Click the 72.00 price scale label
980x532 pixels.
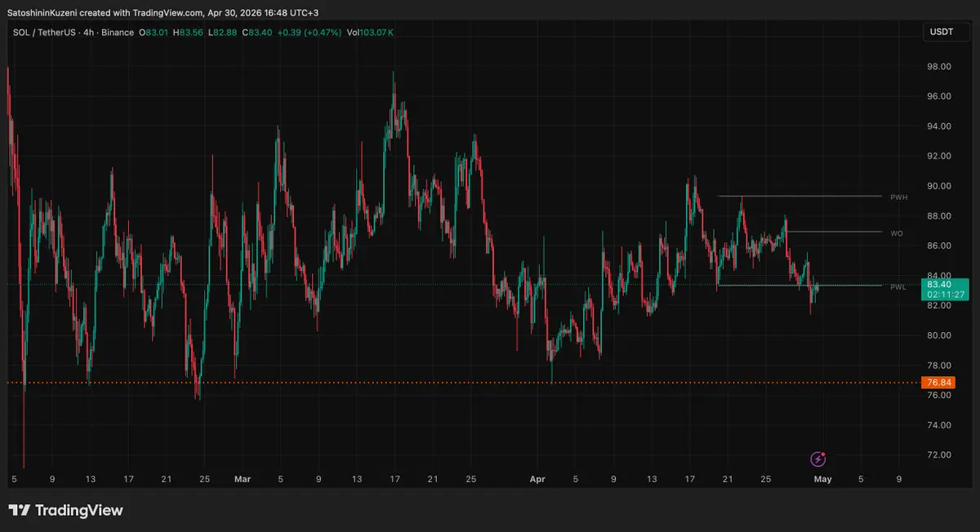coord(934,454)
